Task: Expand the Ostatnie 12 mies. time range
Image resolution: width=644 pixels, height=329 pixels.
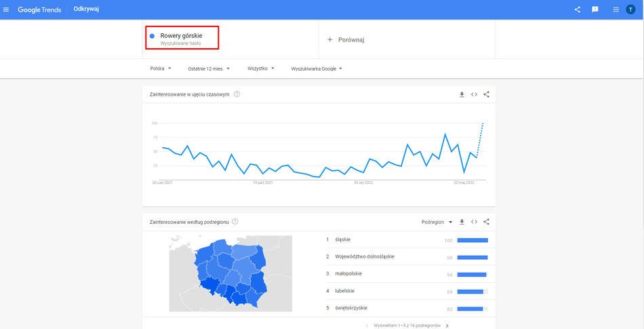Action: click(209, 69)
